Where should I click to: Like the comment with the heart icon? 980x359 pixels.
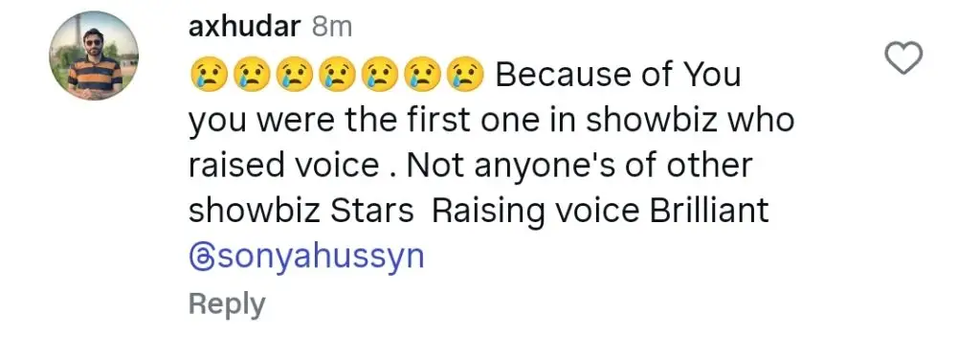(x=903, y=58)
